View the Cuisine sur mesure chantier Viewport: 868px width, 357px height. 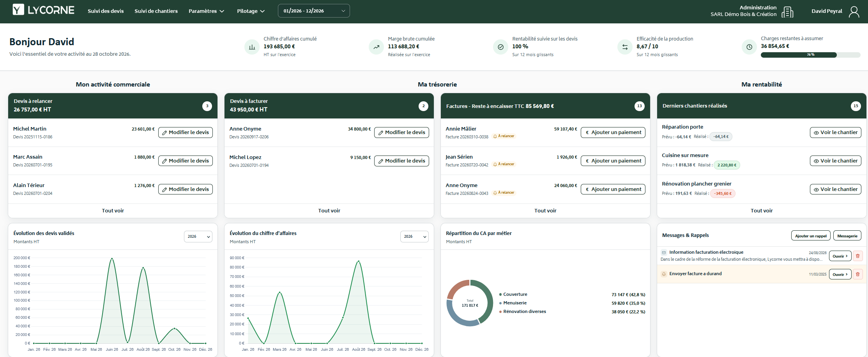835,161
